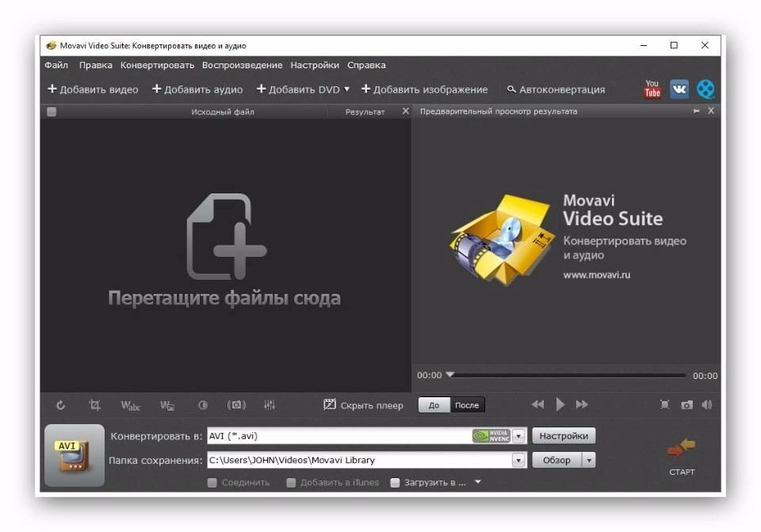Open brightness and contrast adjustments icon
The height and width of the screenshot is (532, 761).
point(203,405)
